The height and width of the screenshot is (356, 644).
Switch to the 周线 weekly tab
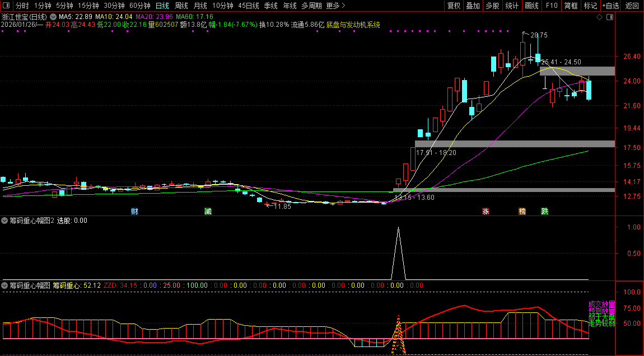coord(181,6)
